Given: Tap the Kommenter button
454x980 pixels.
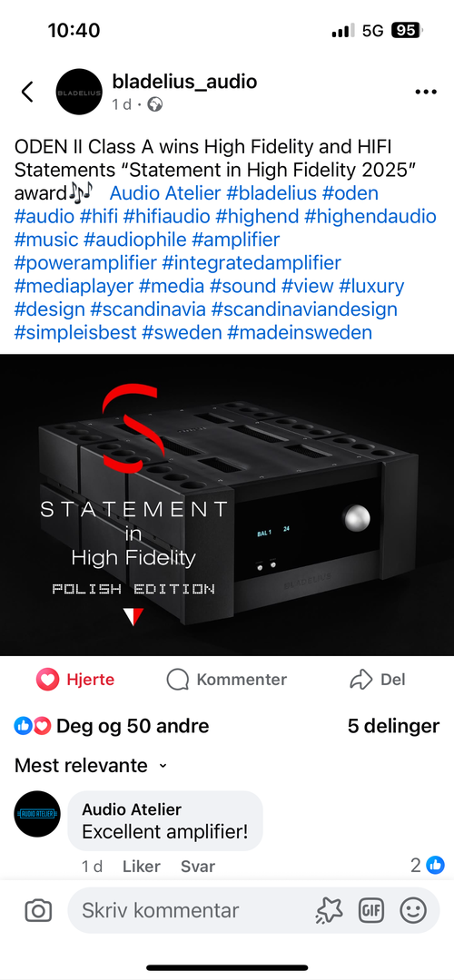Looking at the screenshot, I should [226, 680].
